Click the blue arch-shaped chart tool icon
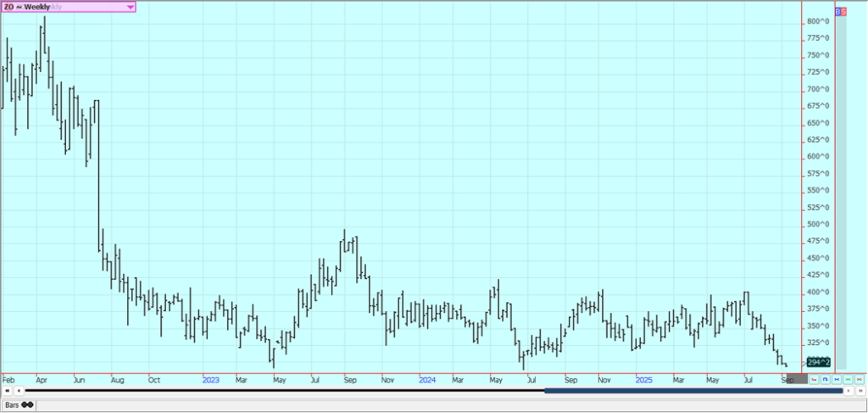 click(826, 379)
